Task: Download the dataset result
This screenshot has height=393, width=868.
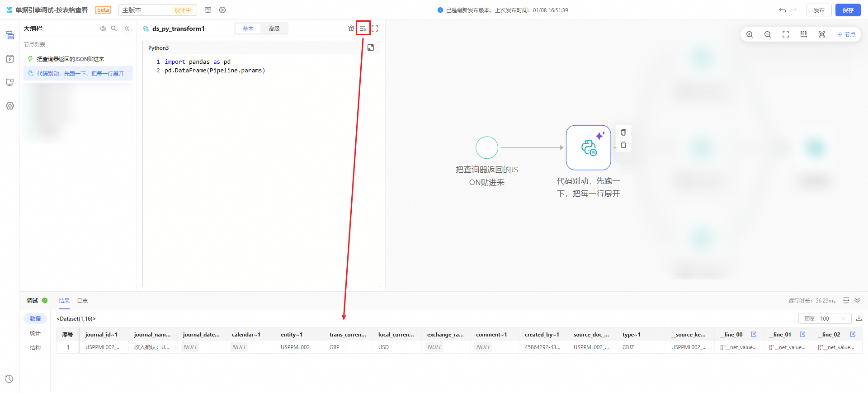Action: point(859,318)
